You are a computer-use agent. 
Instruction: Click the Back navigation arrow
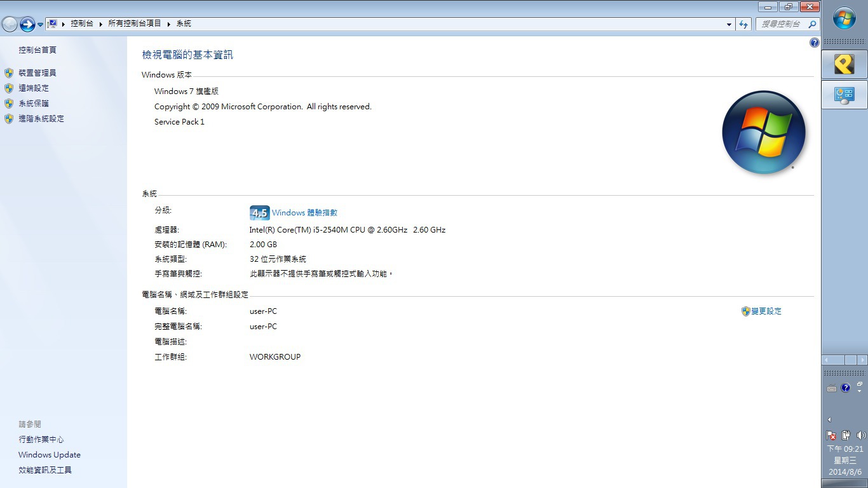[10, 24]
